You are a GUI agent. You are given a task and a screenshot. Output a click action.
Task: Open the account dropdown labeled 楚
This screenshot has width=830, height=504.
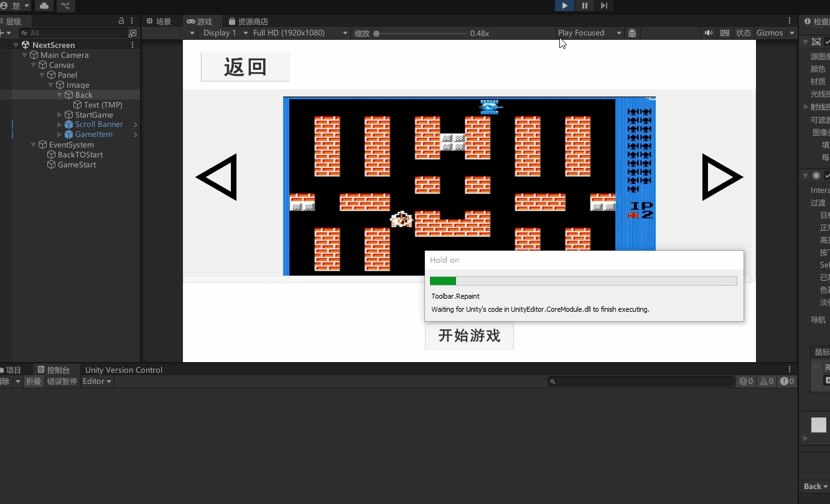click(15, 6)
